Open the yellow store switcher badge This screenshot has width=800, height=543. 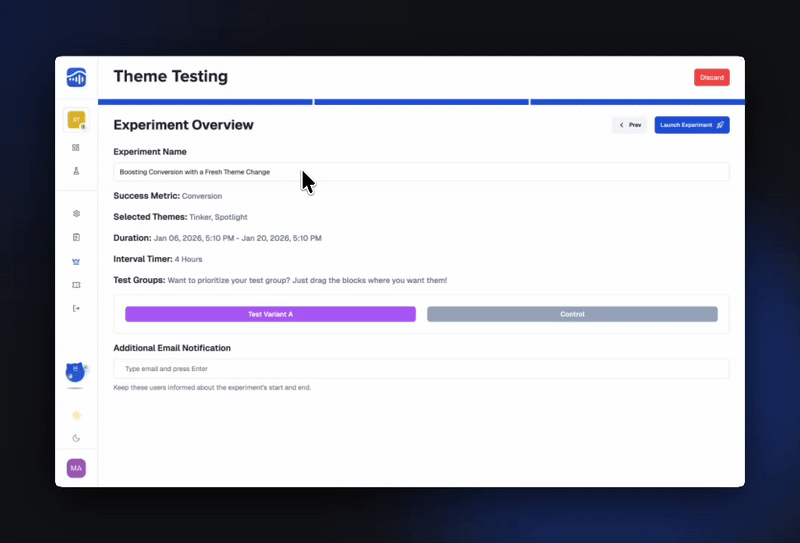(x=76, y=120)
